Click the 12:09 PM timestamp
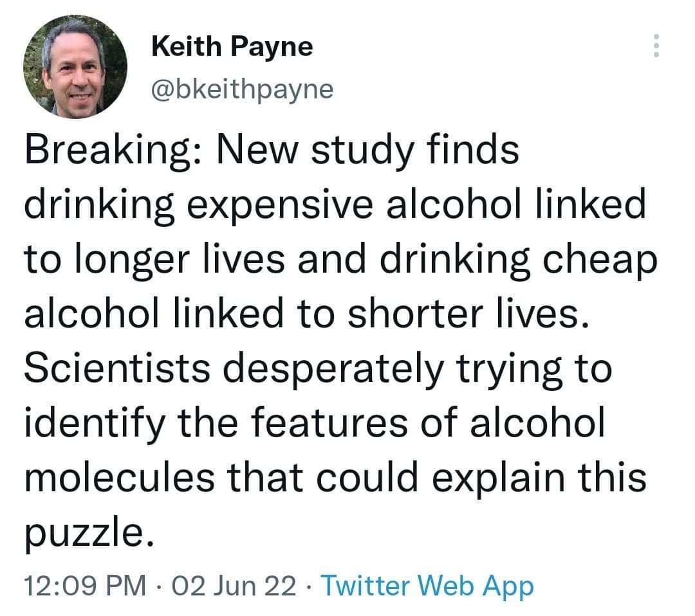Image resolution: width=695 pixels, height=616 pixels. click(x=84, y=586)
